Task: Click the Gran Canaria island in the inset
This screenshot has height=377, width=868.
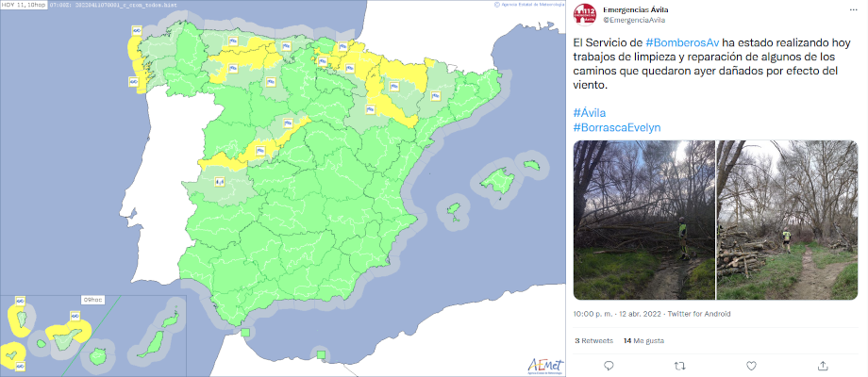Action: pos(98,355)
